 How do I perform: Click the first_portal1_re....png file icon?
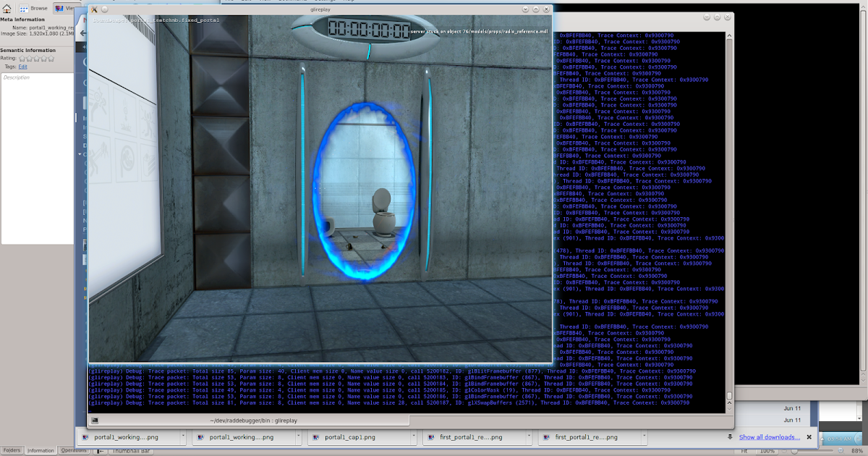click(x=431, y=436)
